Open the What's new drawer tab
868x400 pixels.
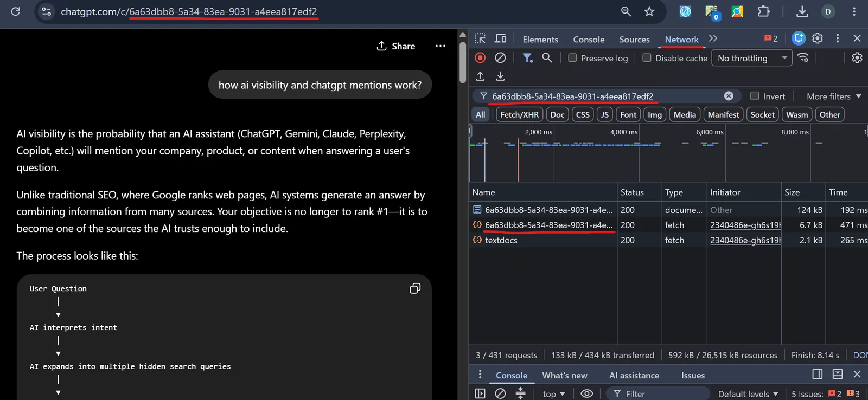click(564, 375)
